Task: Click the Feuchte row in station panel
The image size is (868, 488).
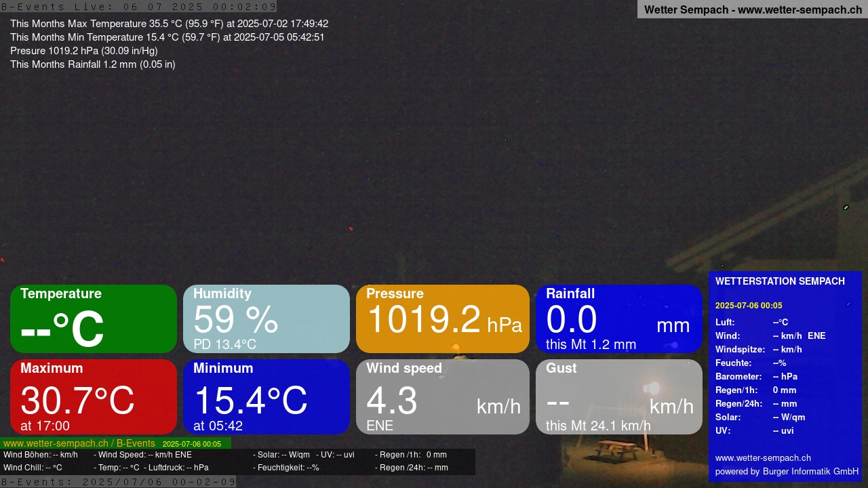Action: (751, 363)
